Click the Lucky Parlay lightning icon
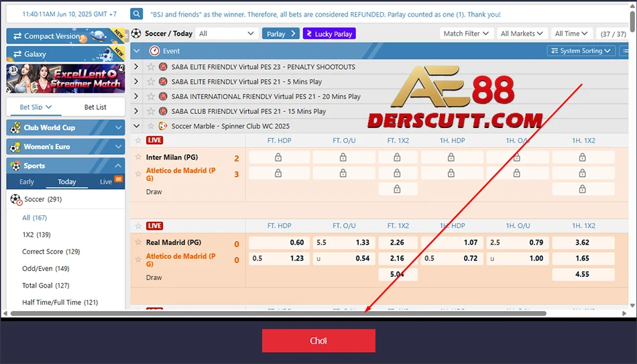The image size is (637, 364). tap(309, 34)
